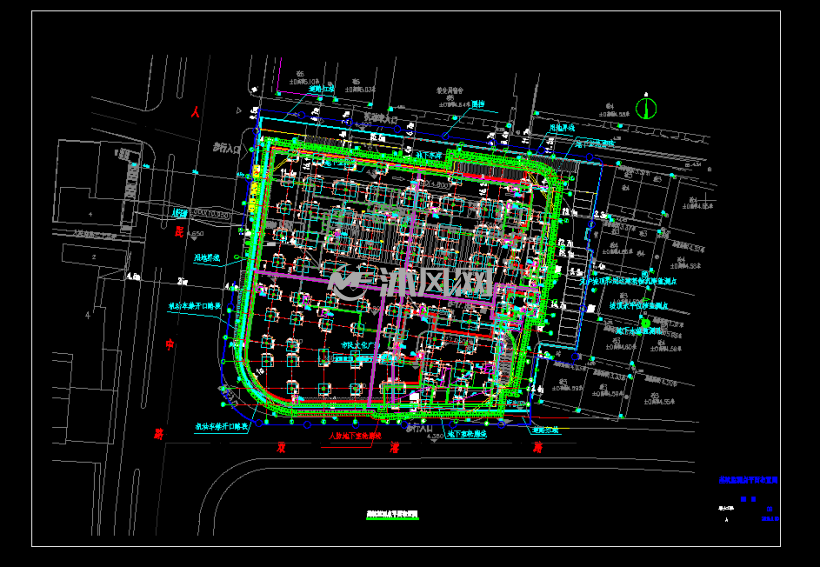
Task: Select the 4.650 elevation value
Action: (x=195, y=233)
